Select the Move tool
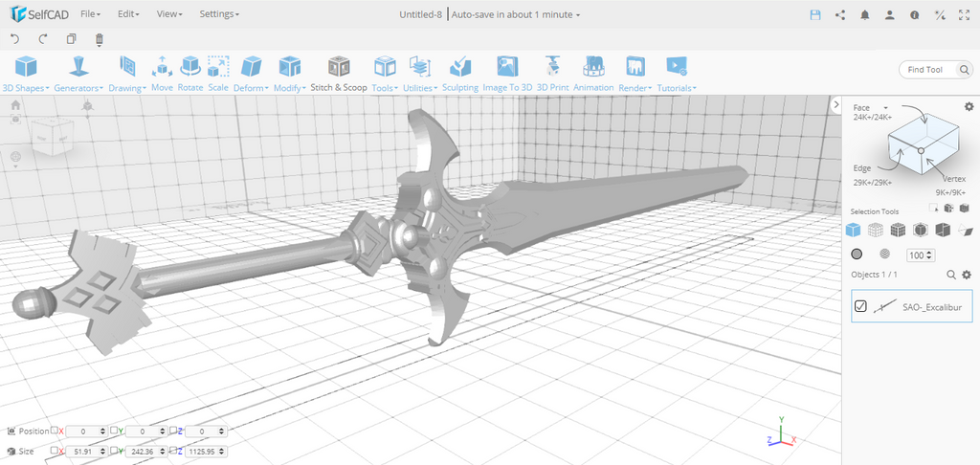This screenshot has height=465, width=980. click(162, 74)
